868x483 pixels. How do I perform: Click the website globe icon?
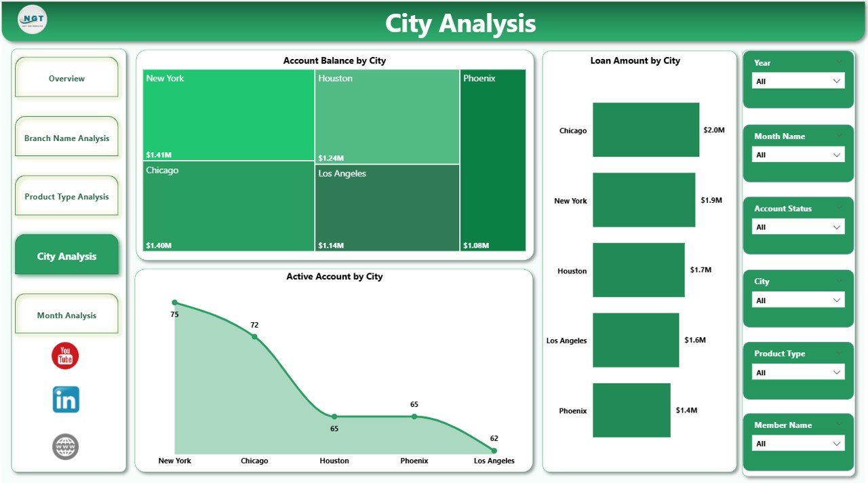point(65,446)
